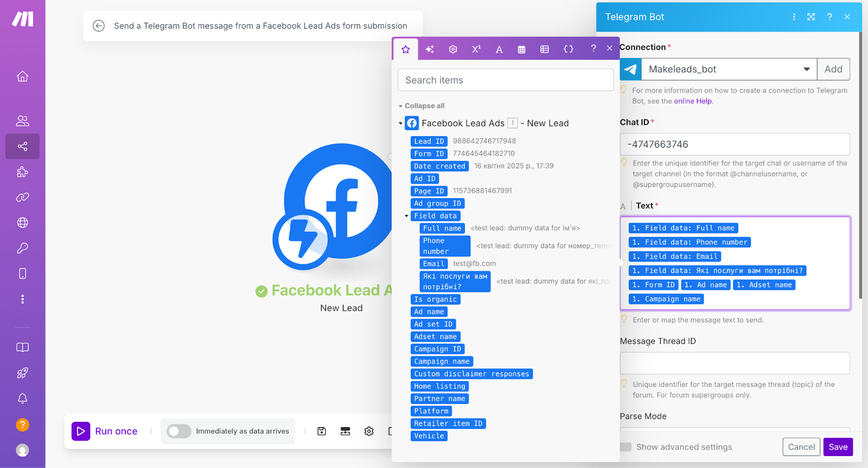
Task: Open scenario inputs icon in bottom toolbar
Action: tap(345, 431)
